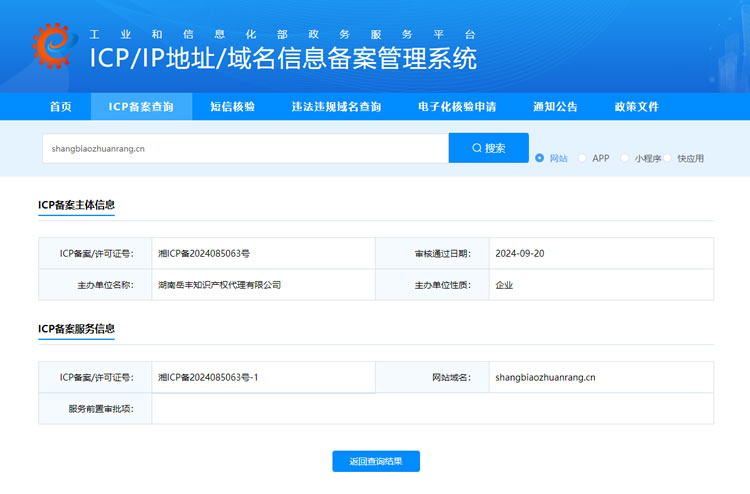
Task: Click the orange gear platform logo
Action: coord(54,45)
